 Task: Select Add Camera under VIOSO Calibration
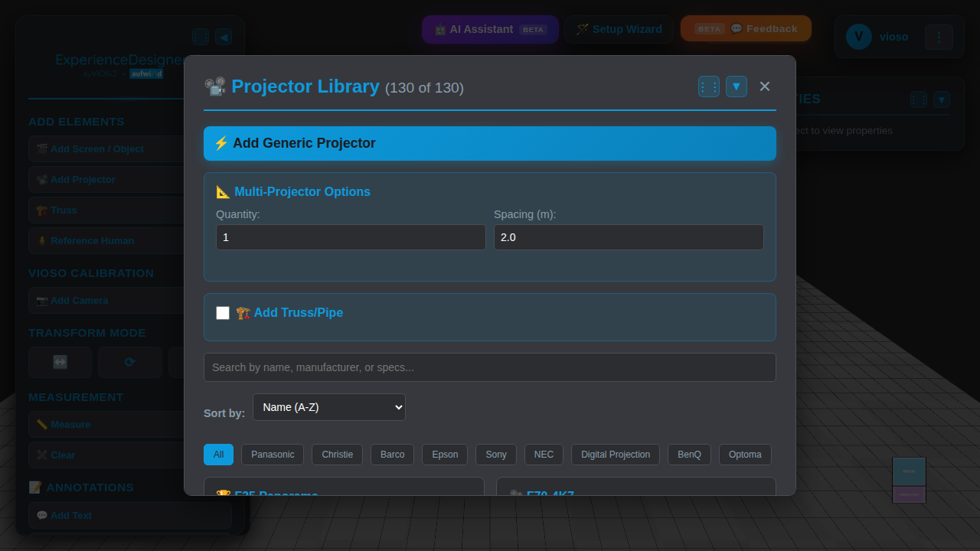click(x=80, y=300)
